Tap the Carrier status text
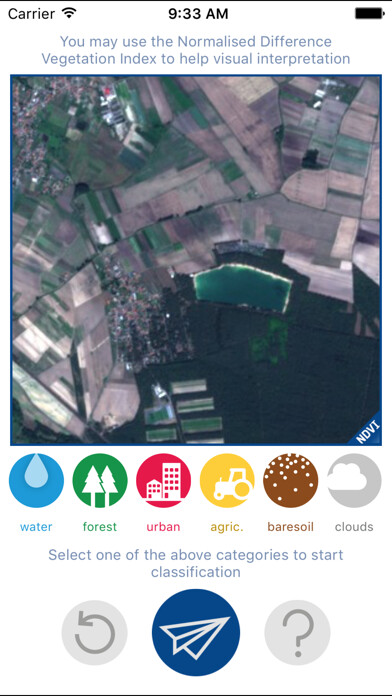Image resolution: width=392 pixels, height=696 pixels. point(32,14)
